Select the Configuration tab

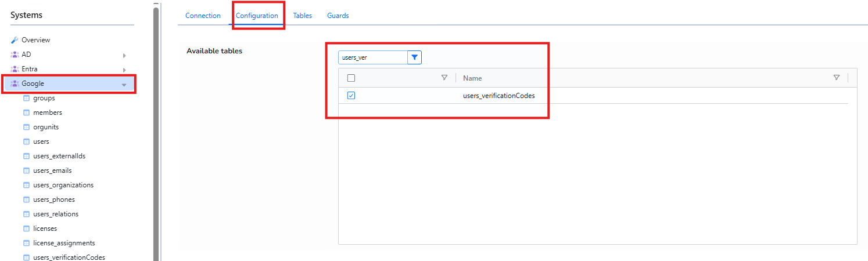point(257,16)
